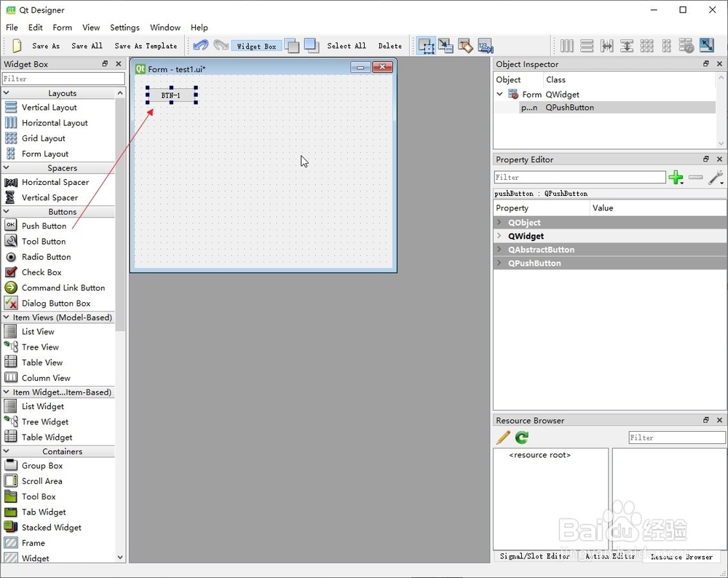Click the Select All toolbar button

pyautogui.click(x=347, y=46)
